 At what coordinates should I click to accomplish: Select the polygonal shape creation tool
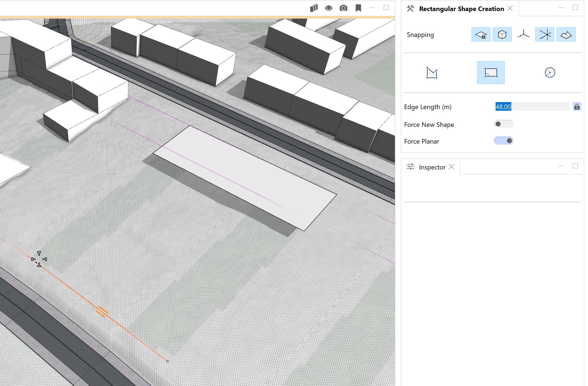tap(432, 73)
